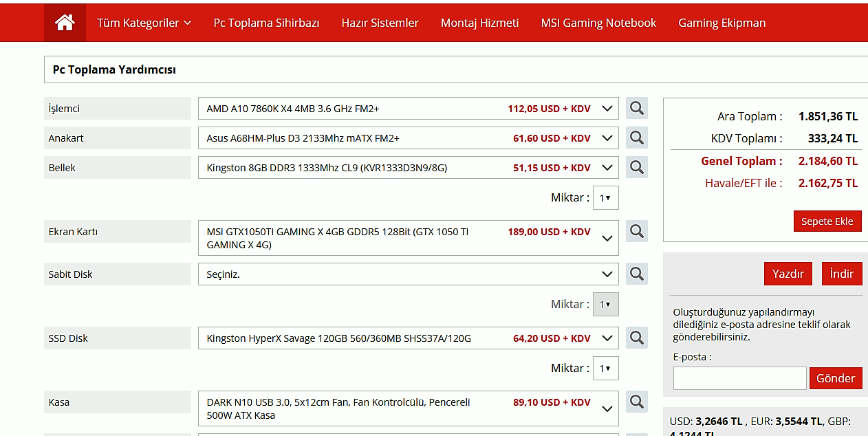The width and height of the screenshot is (868, 436).
Task: Click the Kasa category label
Action: pos(118,402)
